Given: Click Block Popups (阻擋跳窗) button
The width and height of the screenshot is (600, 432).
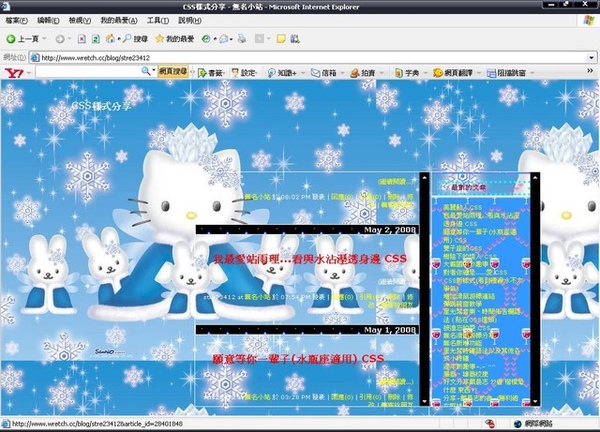Looking at the screenshot, I should pyautogui.click(x=506, y=72).
